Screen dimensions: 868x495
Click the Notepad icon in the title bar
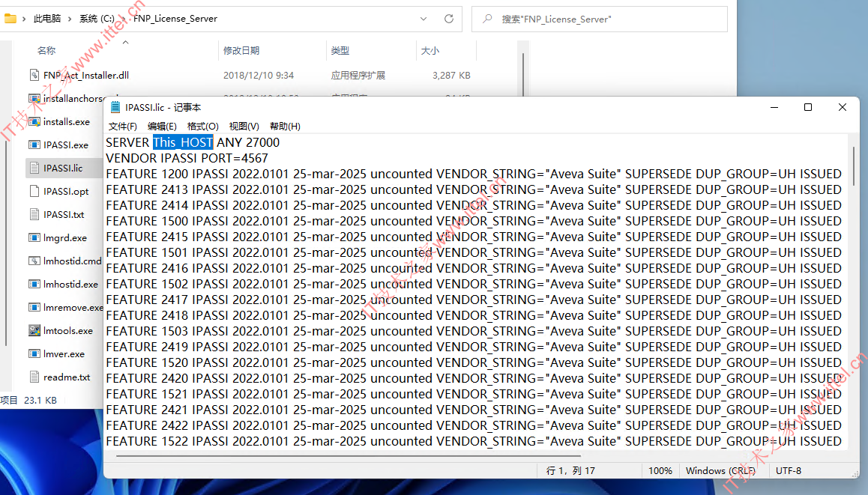pyautogui.click(x=115, y=107)
